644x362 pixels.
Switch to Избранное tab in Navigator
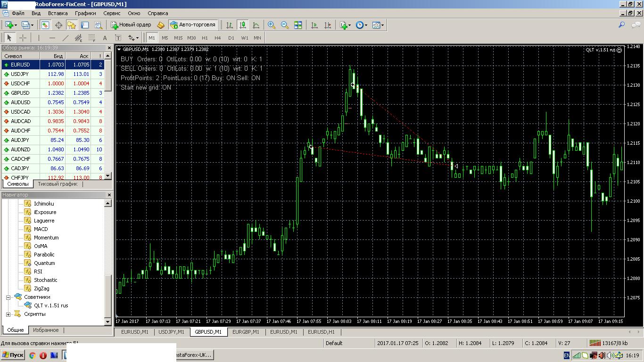[x=46, y=330]
